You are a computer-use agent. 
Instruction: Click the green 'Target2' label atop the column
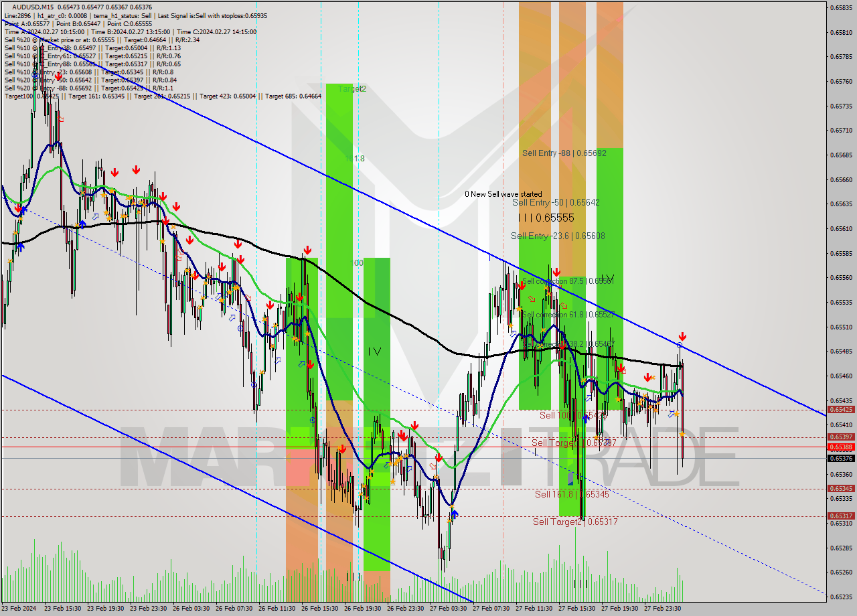pyautogui.click(x=352, y=88)
